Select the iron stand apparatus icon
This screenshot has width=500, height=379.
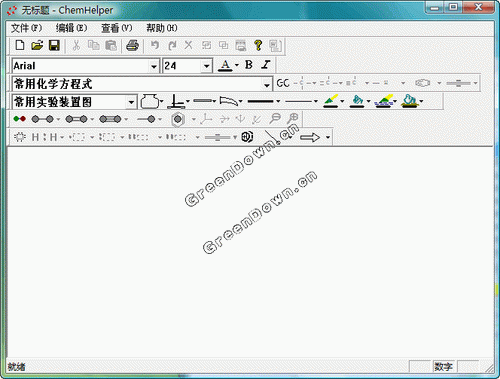[x=176, y=101]
